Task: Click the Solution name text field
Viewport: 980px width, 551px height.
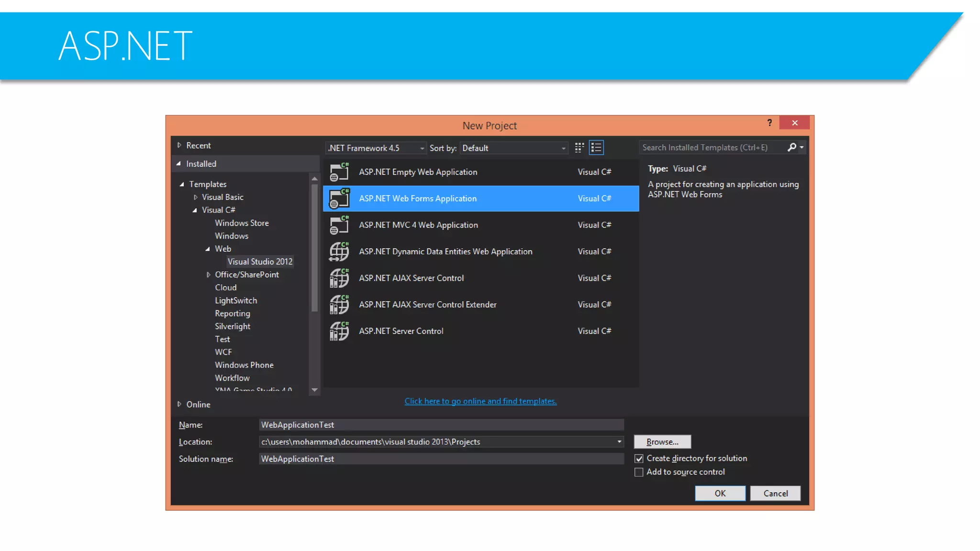Action: pyautogui.click(x=441, y=459)
